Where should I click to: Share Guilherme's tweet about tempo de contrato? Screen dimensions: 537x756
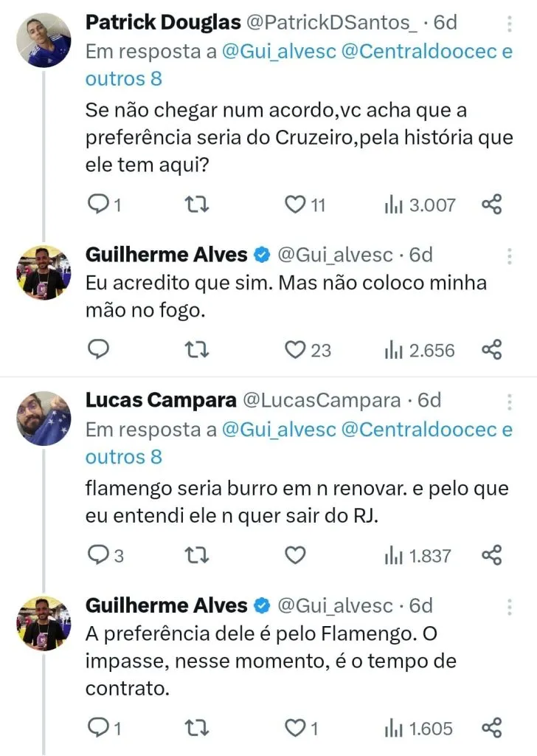coord(492,728)
